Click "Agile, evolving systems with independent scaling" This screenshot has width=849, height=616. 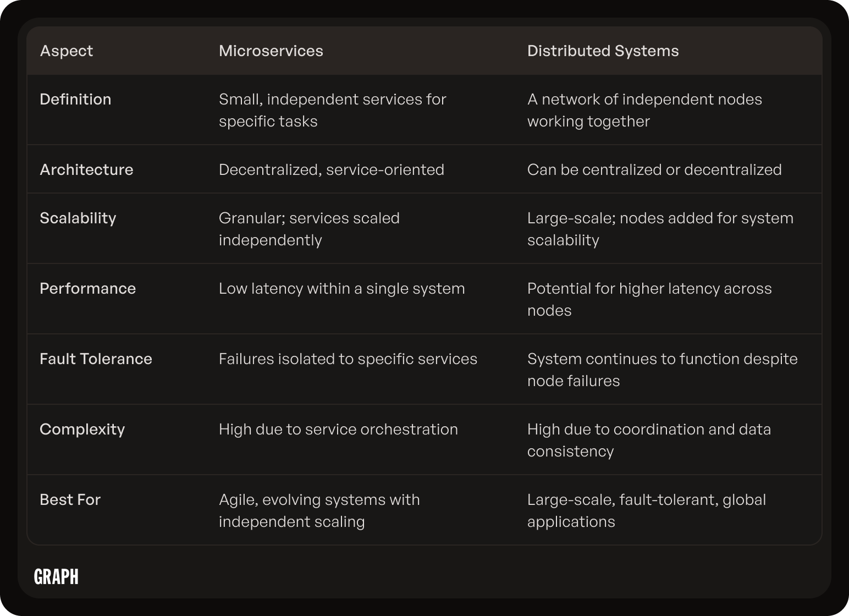pos(319,510)
